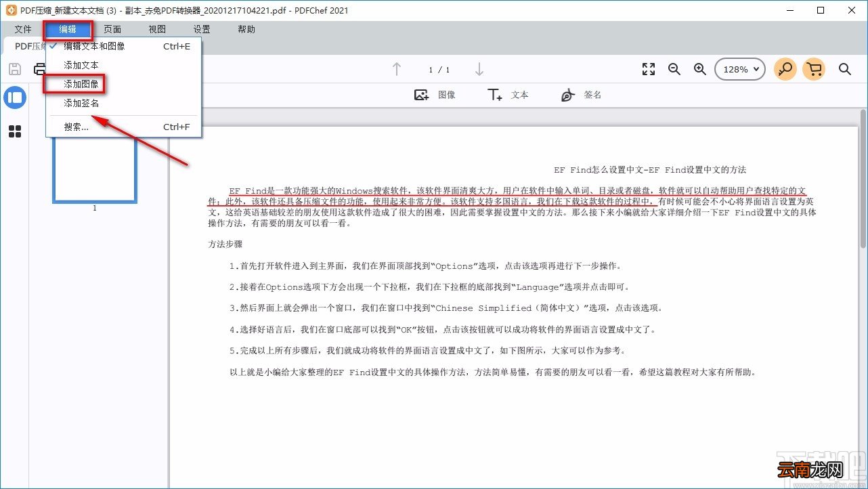Viewport: 868px width, 489px height.
Task: Click the zoom out magnifier
Action: [x=674, y=69]
